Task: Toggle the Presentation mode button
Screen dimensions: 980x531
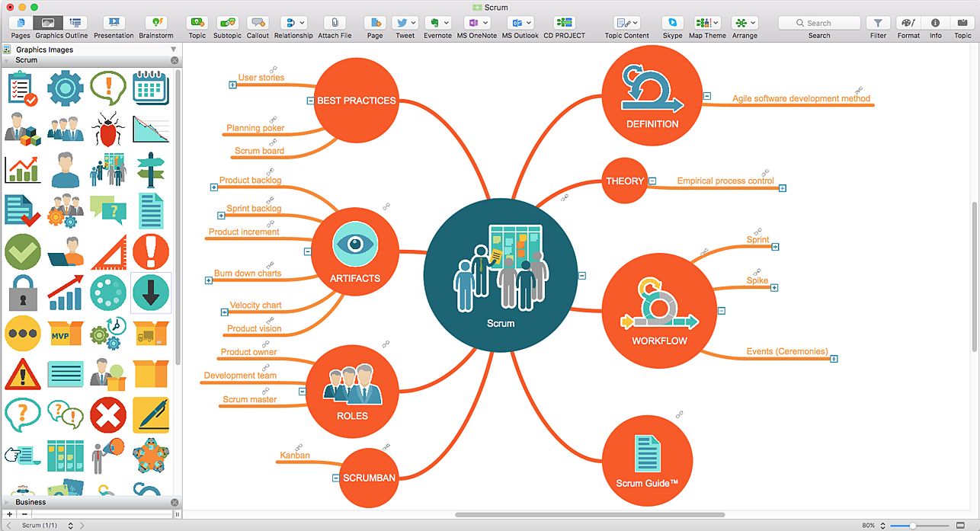Action: [x=114, y=24]
